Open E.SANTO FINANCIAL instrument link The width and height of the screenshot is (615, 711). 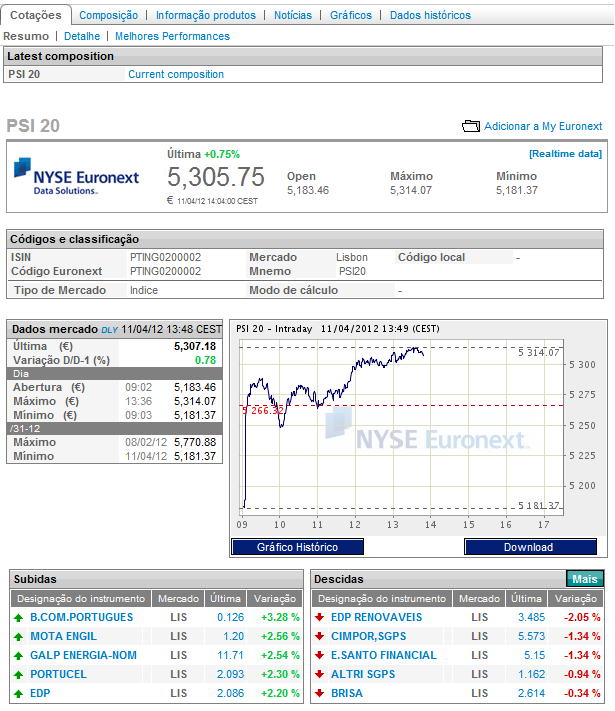tap(384, 655)
